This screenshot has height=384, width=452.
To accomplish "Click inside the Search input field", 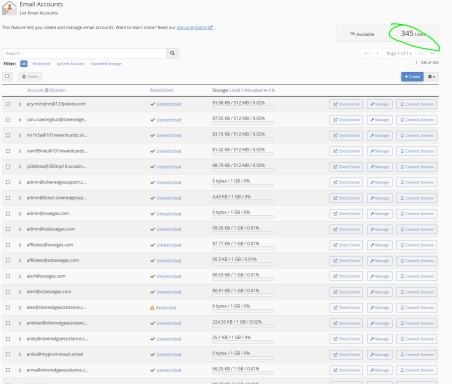I will point(84,53).
